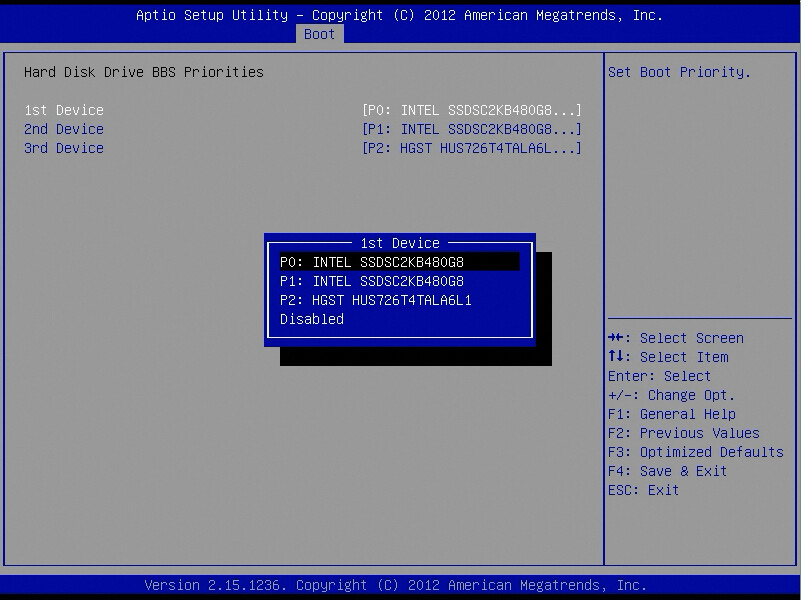Select the Disabled option in the popup
The height and width of the screenshot is (600, 801).
(312, 319)
